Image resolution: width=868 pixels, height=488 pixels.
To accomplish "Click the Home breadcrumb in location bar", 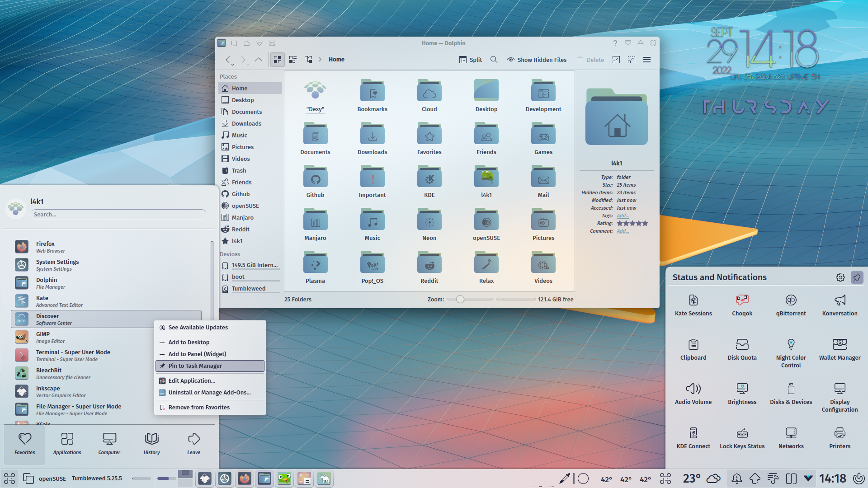I will point(336,60).
